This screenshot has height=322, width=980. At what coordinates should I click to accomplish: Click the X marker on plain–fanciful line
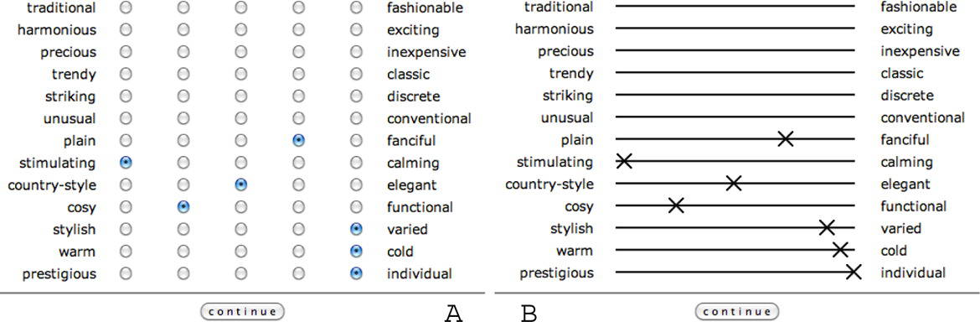[x=787, y=139]
